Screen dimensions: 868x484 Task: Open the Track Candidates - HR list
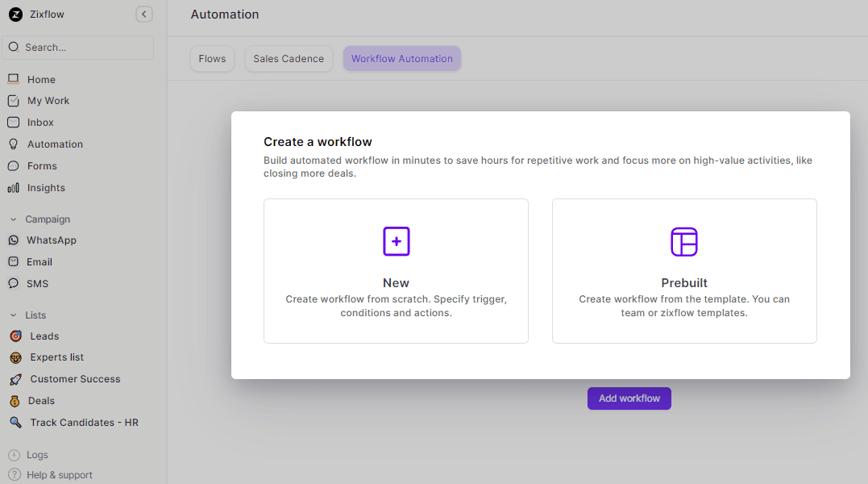click(84, 423)
